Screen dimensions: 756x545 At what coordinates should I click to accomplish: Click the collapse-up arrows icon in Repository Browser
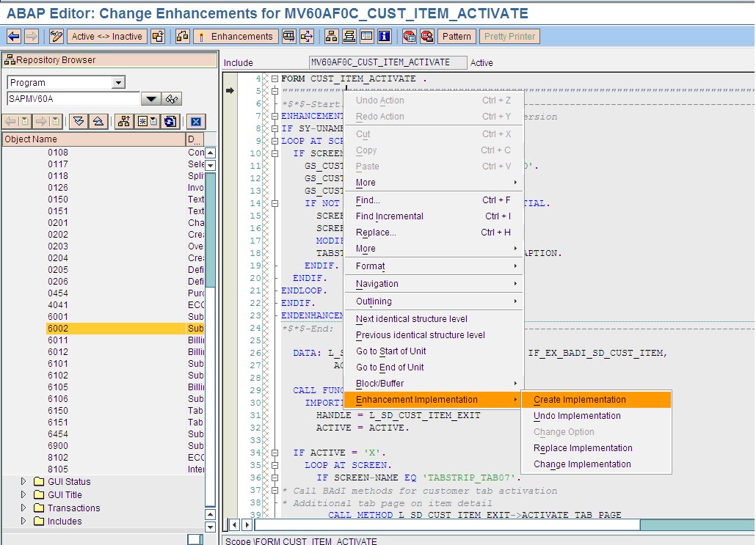pyautogui.click(x=99, y=121)
